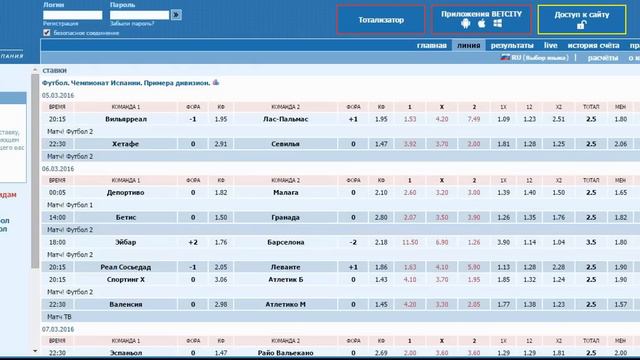The height and width of the screenshot is (360, 640).
Task: Click the Приложения BETCITY button
Action: pos(481,19)
